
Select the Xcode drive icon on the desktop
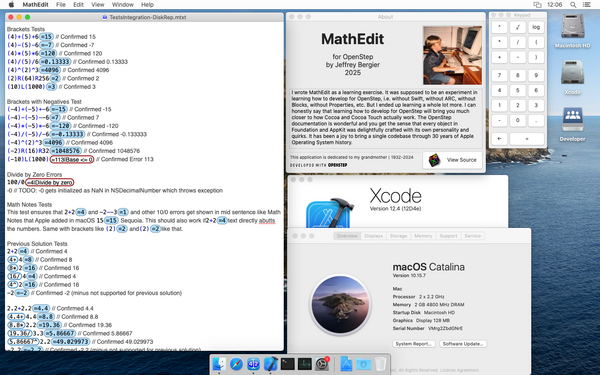pyautogui.click(x=572, y=72)
